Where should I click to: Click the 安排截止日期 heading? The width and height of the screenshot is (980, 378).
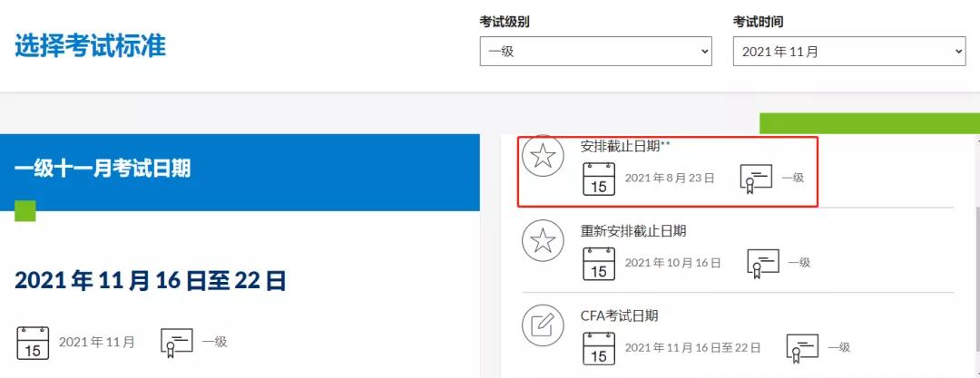[x=621, y=146]
